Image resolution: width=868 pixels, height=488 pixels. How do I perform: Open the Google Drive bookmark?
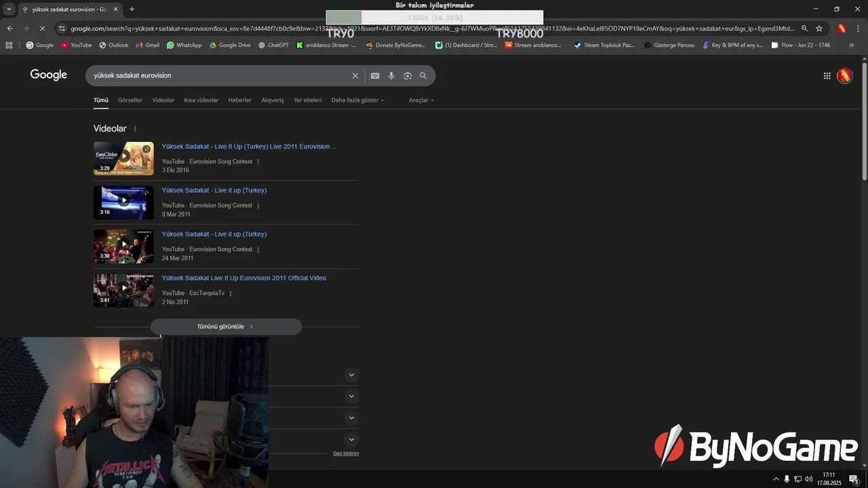[x=230, y=45]
